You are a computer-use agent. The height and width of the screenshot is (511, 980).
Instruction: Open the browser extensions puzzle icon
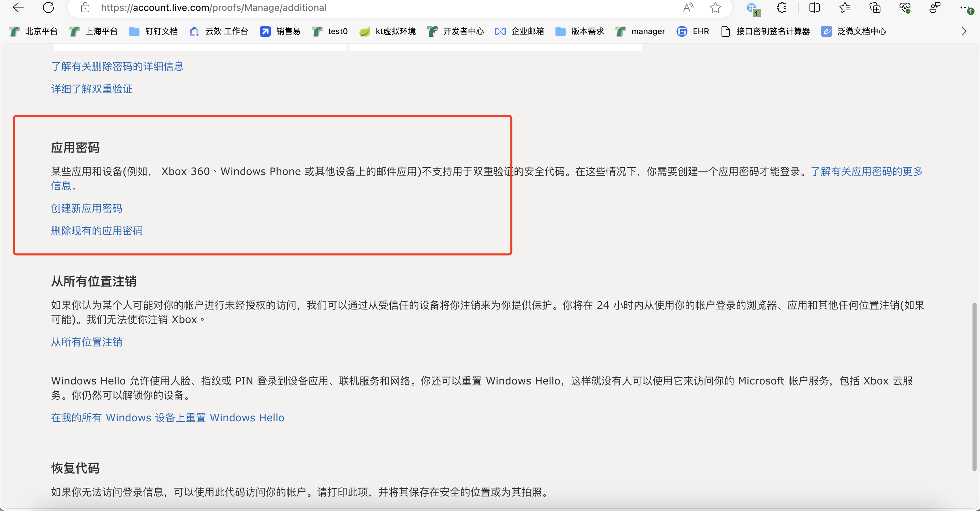[782, 7]
